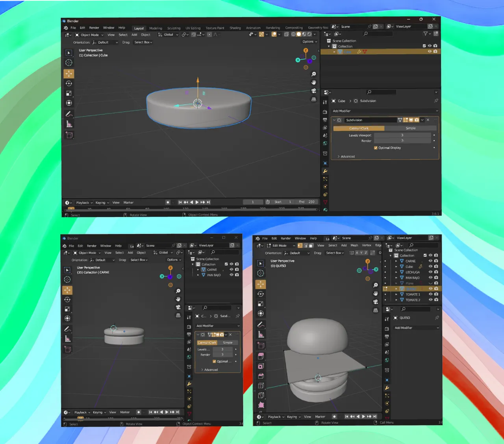Viewport: 504px width, 444px height.
Task: Hide CARNE object in bottom-left outliner
Action: [x=232, y=270]
